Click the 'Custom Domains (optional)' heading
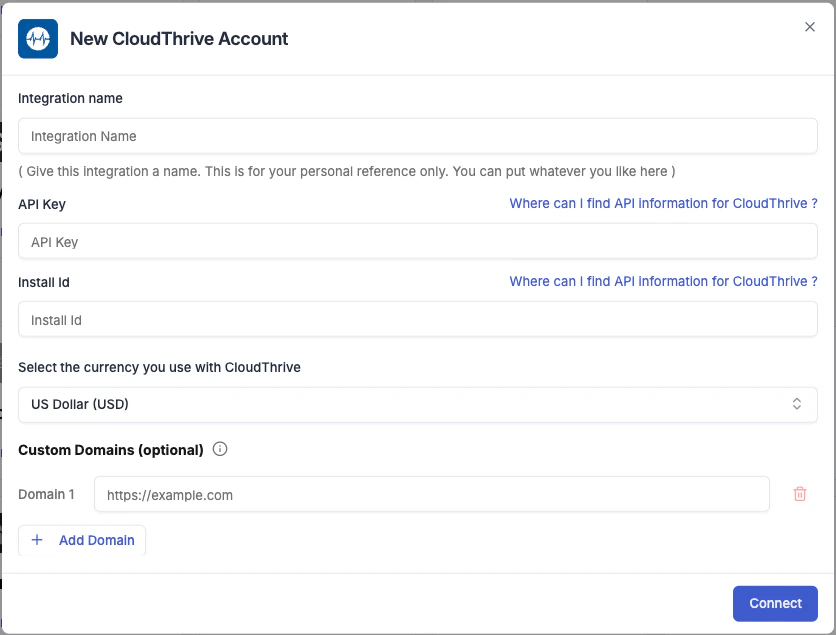This screenshot has width=836, height=635. point(111,450)
